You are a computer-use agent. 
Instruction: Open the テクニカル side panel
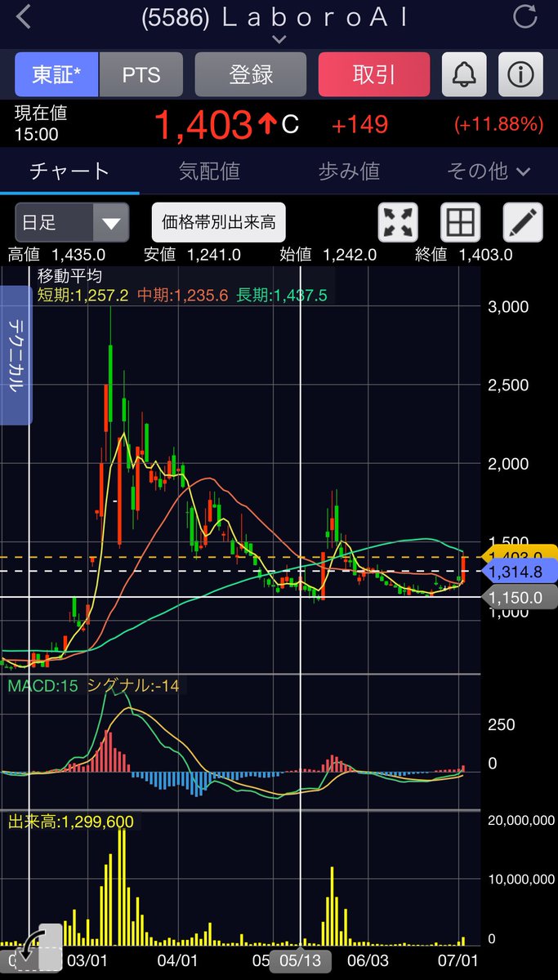pos(16,355)
